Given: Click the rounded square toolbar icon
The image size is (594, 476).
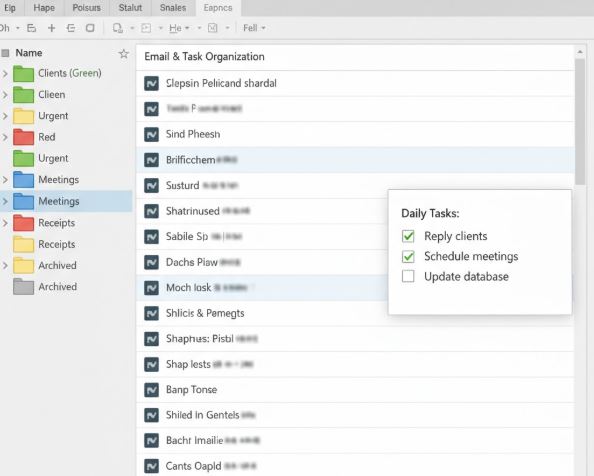Looking at the screenshot, I should pos(90,28).
